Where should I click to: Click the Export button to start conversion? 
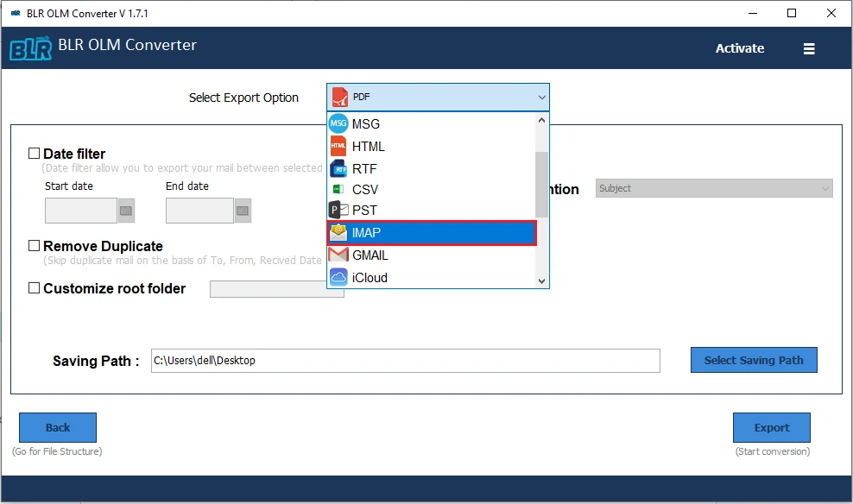(x=771, y=427)
